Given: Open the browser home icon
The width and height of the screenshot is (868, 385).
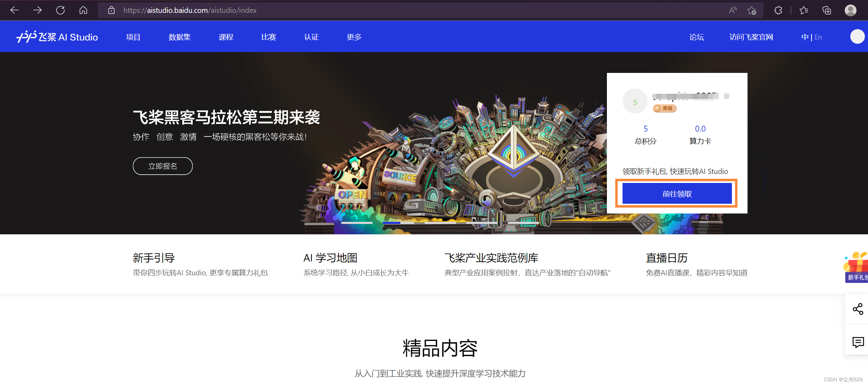Looking at the screenshot, I should (83, 10).
